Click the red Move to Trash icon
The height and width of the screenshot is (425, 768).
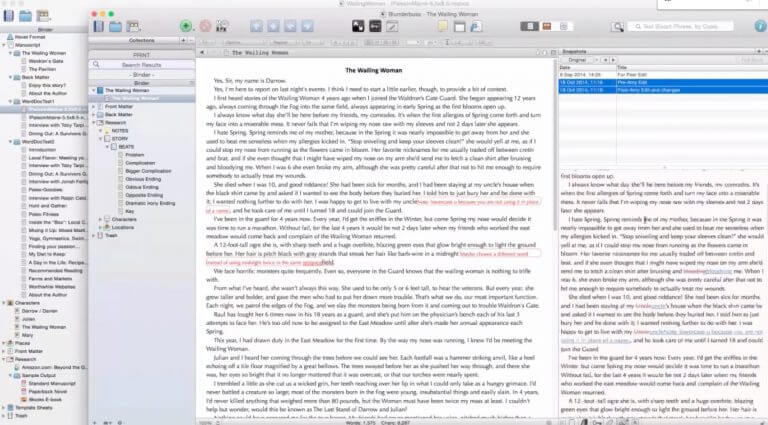[x=205, y=26]
